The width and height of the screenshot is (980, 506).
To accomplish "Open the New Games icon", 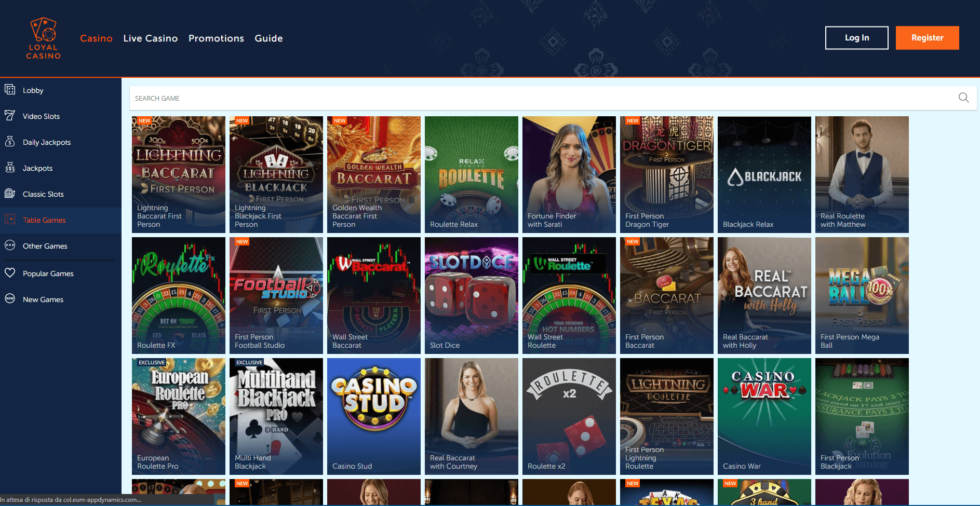I will pos(10,299).
